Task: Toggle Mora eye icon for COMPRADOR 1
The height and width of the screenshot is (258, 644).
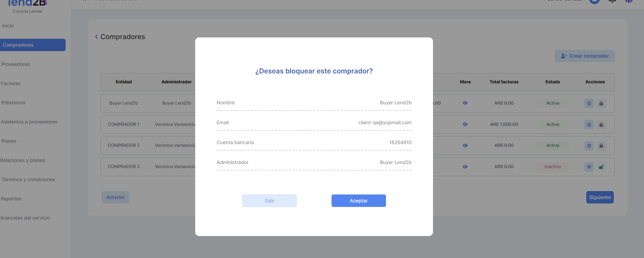Action: point(465,124)
